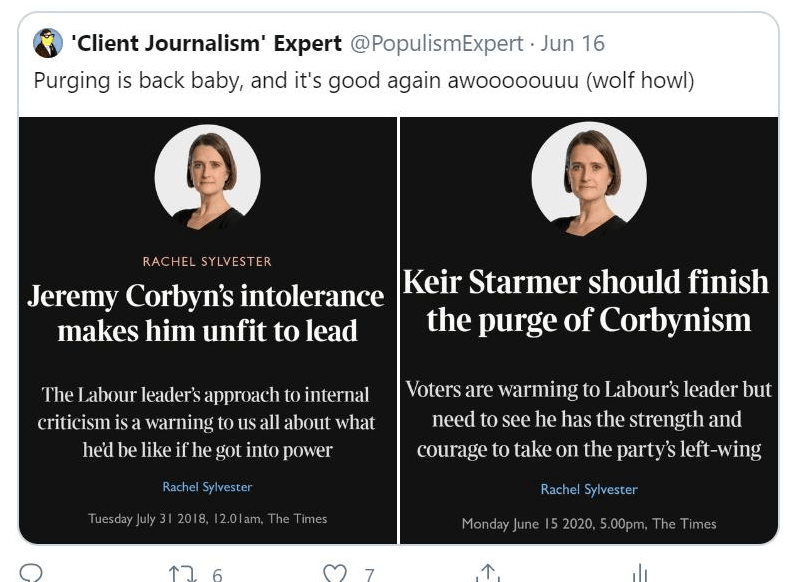Click the orange RACHEL SYLVESTER label
This screenshot has width=795, height=582.
click(x=207, y=262)
